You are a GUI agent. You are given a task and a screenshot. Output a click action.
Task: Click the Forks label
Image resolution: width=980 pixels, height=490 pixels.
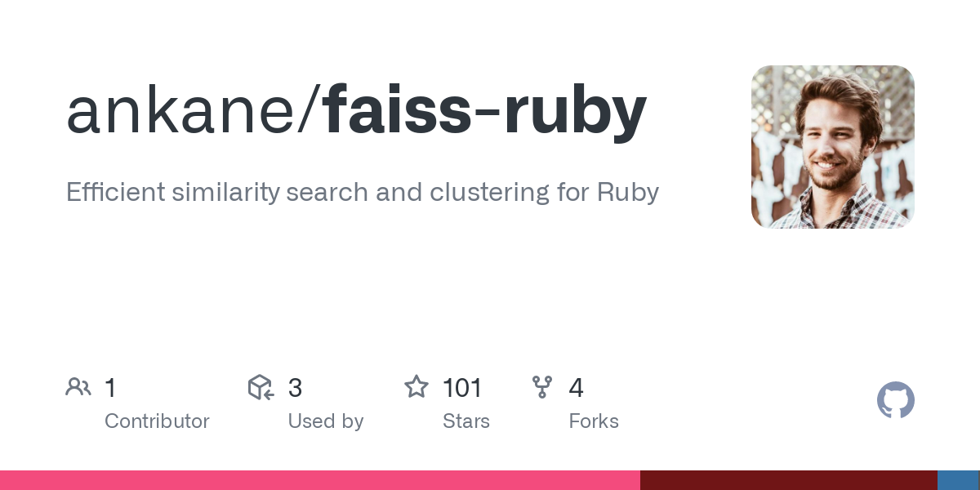click(x=594, y=421)
